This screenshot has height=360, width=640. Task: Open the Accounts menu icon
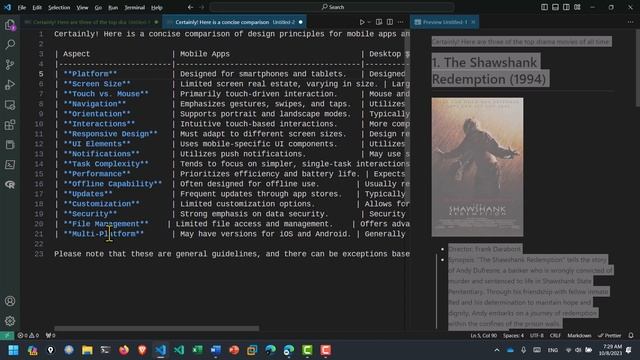(10, 301)
